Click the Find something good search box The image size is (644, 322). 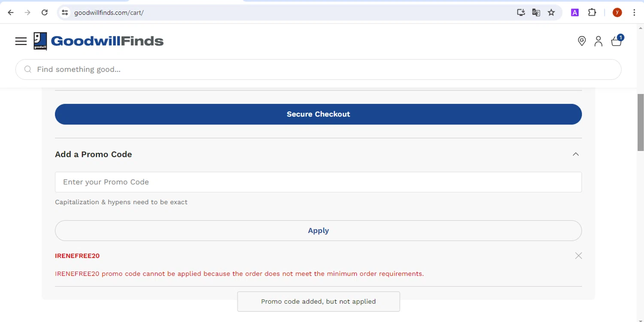click(x=318, y=69)
